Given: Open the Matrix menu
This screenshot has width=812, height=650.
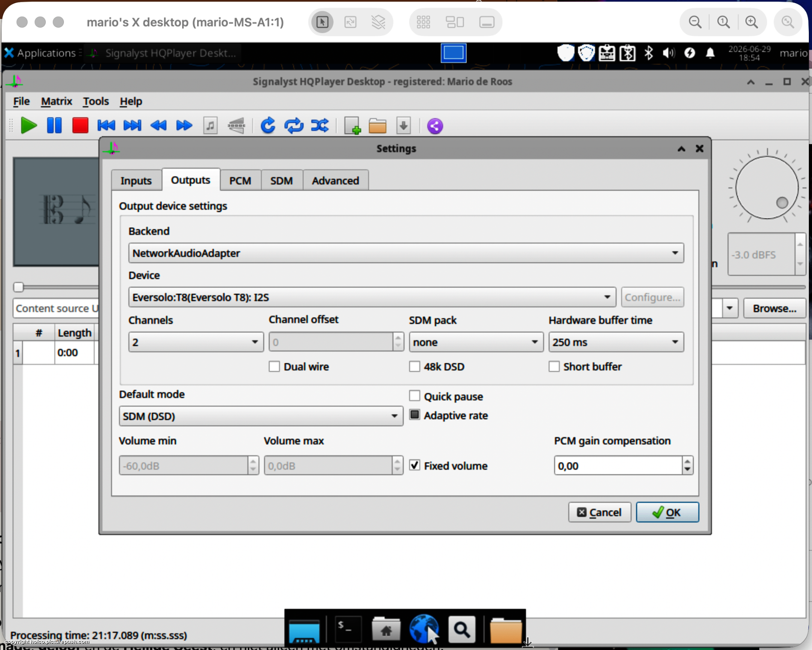Looking at the screenshot, I should [x=57, y=101].
